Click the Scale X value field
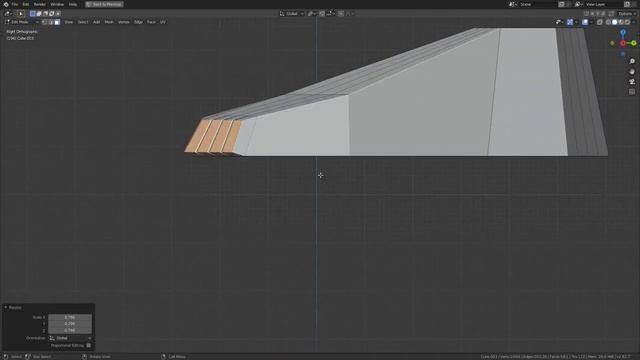Image resolution: width=640 pixels, height=360 pixels. 70,317
